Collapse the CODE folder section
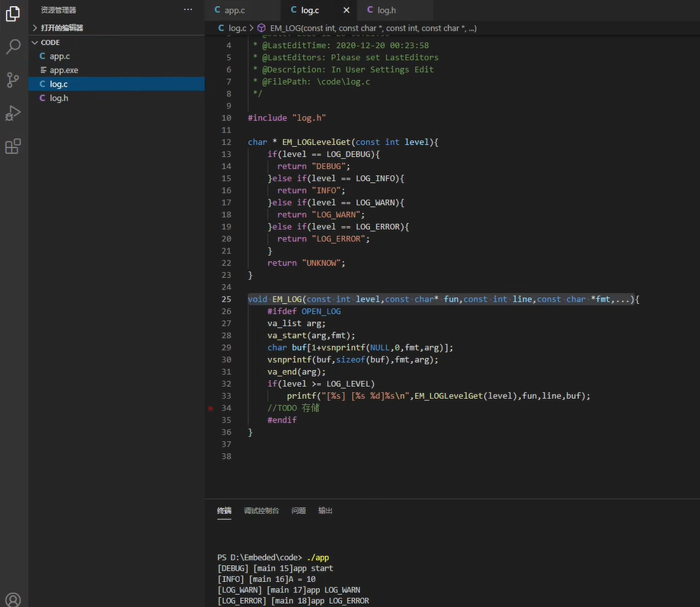This screenshot has height=607, width=700. [50, 43]
